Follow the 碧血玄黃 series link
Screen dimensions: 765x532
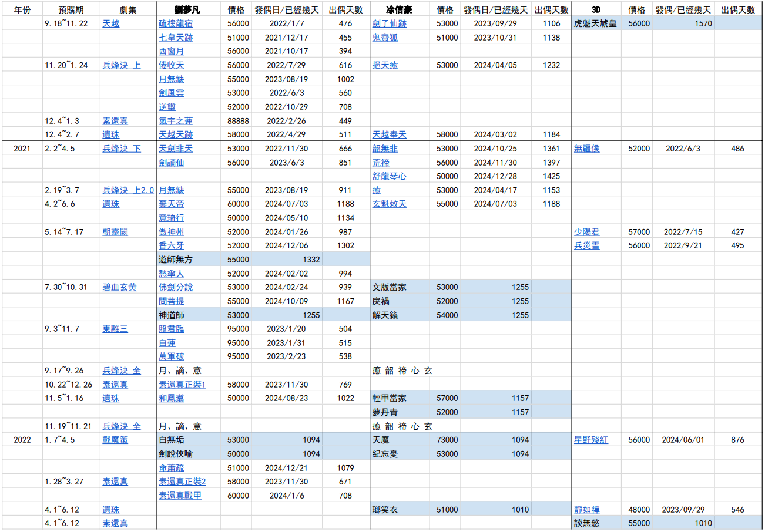point(120,287)
